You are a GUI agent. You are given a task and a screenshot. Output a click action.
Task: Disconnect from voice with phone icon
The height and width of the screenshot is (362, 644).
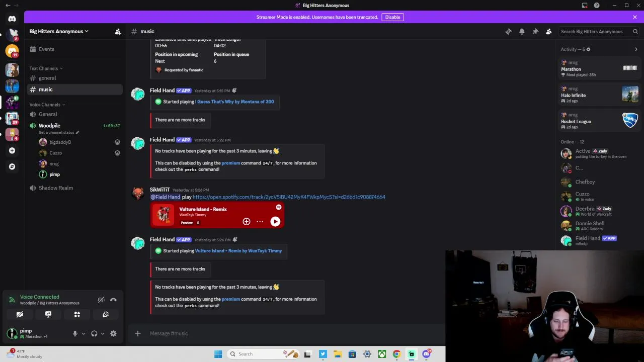(113, 300)
